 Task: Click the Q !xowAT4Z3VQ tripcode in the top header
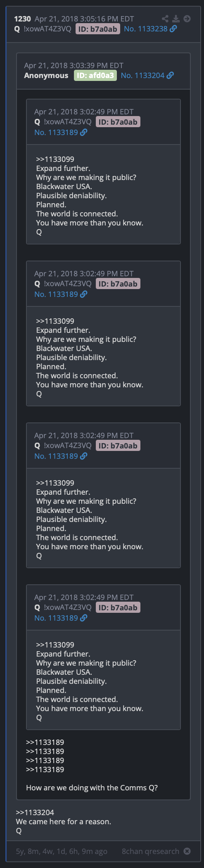(43, 29)
